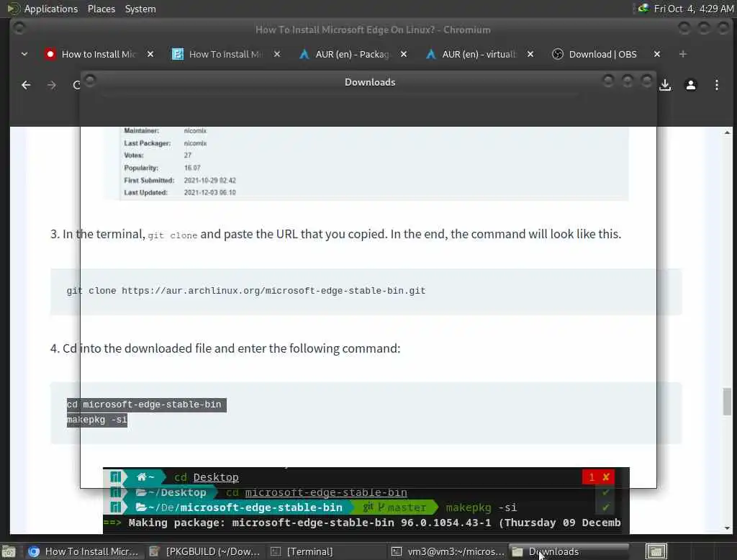Switch to 'How To Install Micr...' taskbar window
737x560 pixels.
(x=83, y=551)
